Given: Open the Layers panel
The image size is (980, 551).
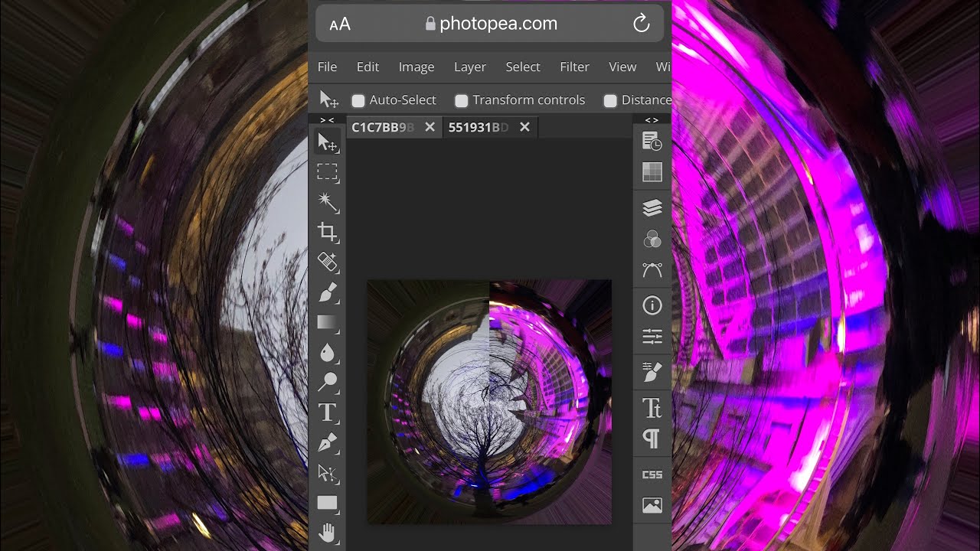Looking at the screenshot, I should [x=652, y=207].
